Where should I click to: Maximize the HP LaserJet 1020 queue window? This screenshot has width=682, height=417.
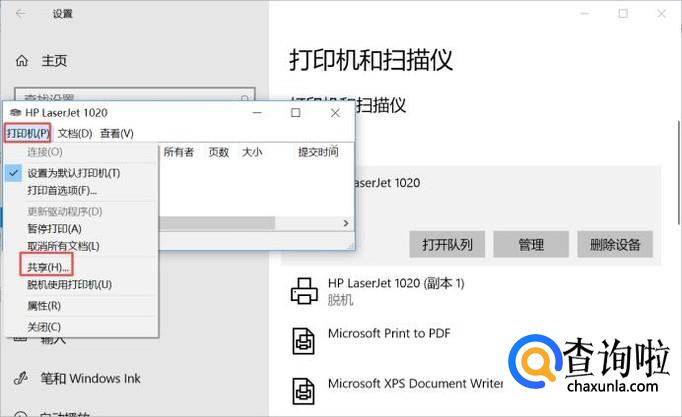click(295, 113)
